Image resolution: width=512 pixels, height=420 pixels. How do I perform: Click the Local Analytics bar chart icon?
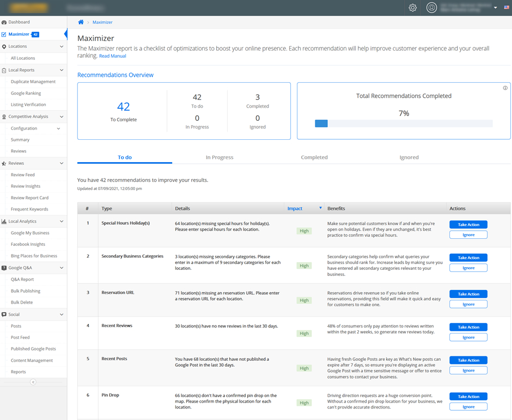click(4, 221)
